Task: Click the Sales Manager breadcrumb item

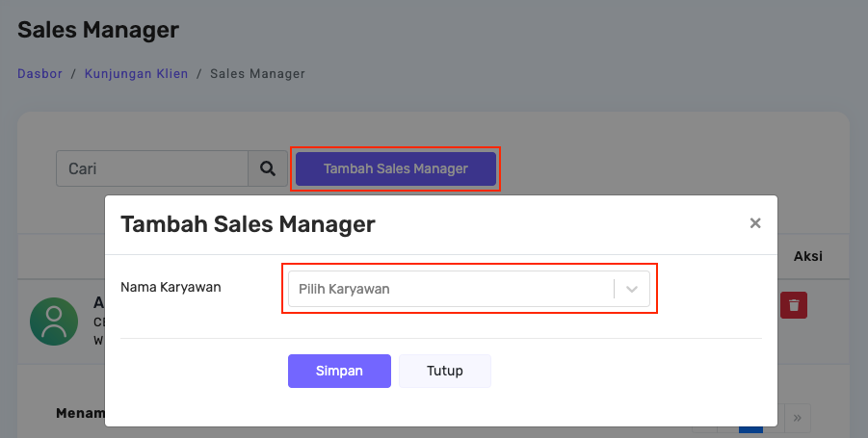Action: 257,73
